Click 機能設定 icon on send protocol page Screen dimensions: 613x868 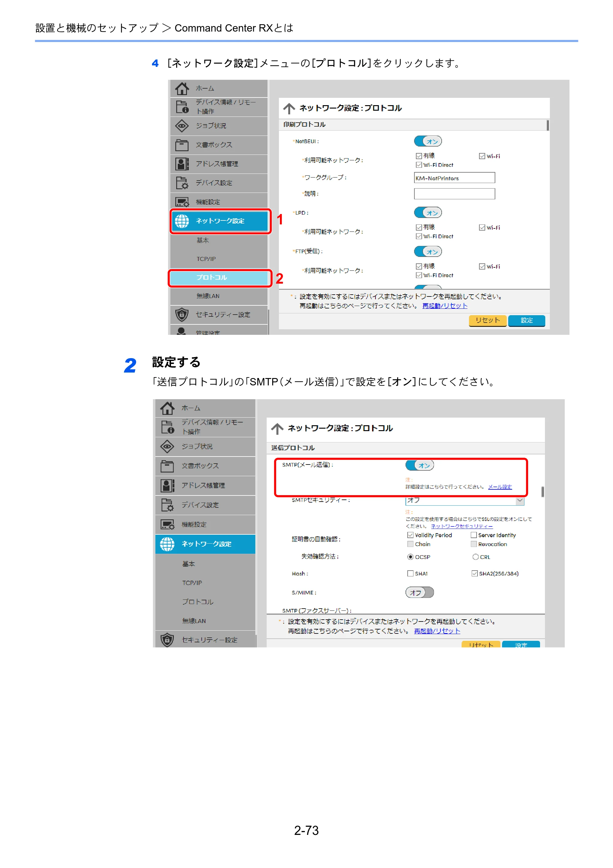pyautogui.click(x=167, y=525)
